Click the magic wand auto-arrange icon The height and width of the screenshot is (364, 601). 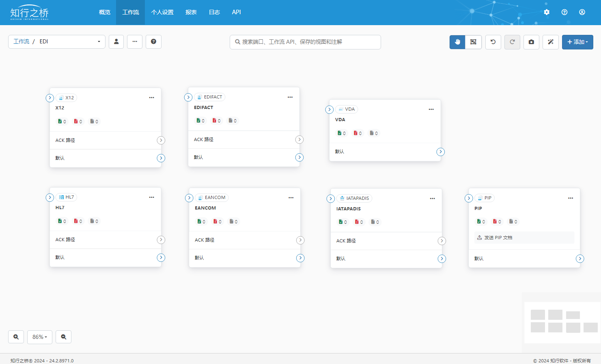[x=551, y=42]
